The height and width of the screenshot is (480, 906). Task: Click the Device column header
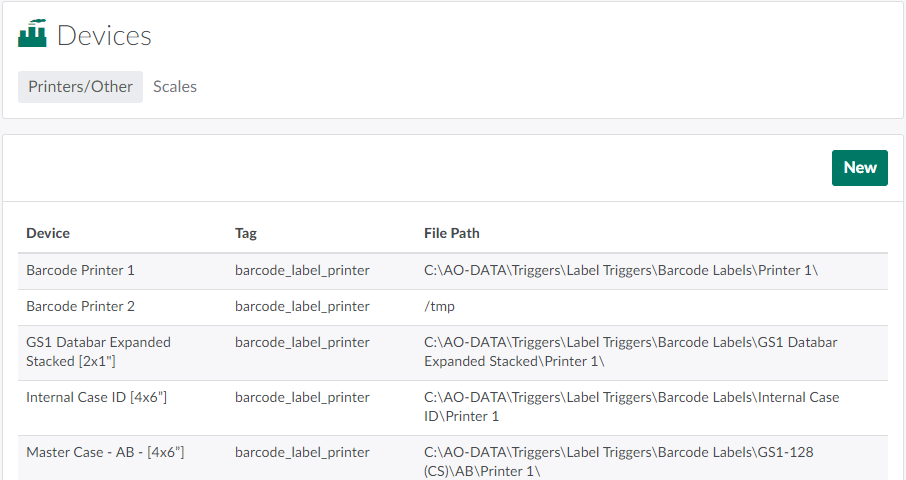coord(48,233)
